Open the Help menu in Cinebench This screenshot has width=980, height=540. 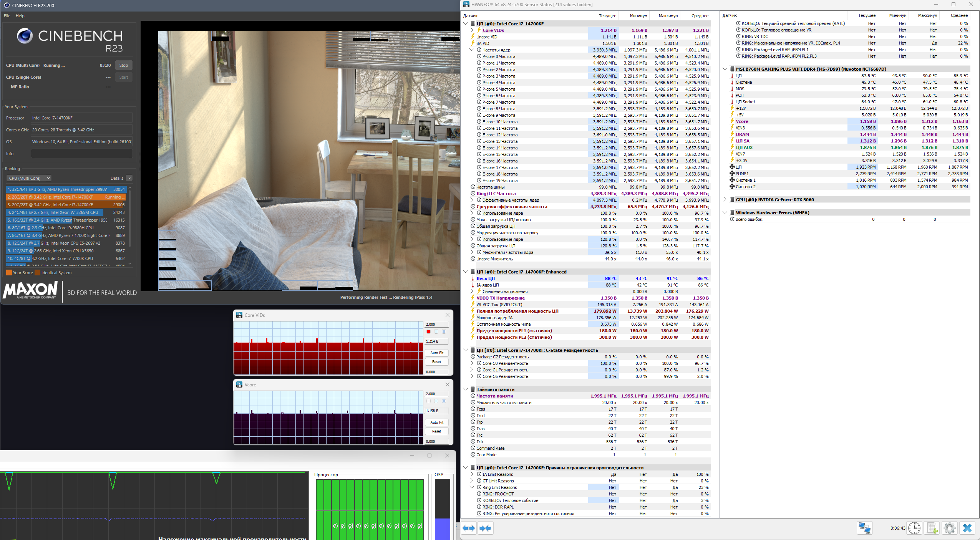[x=20, y=16]
